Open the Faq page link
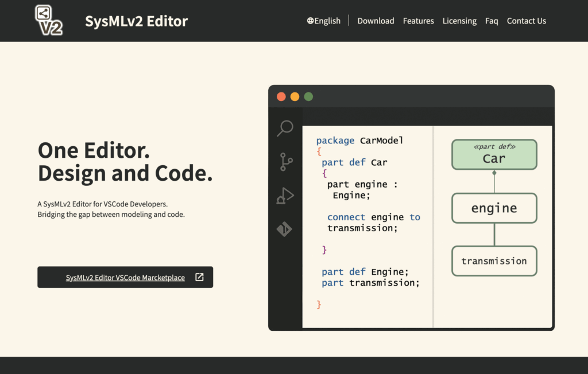The image size is (588, 374). (x=492, y=21)
